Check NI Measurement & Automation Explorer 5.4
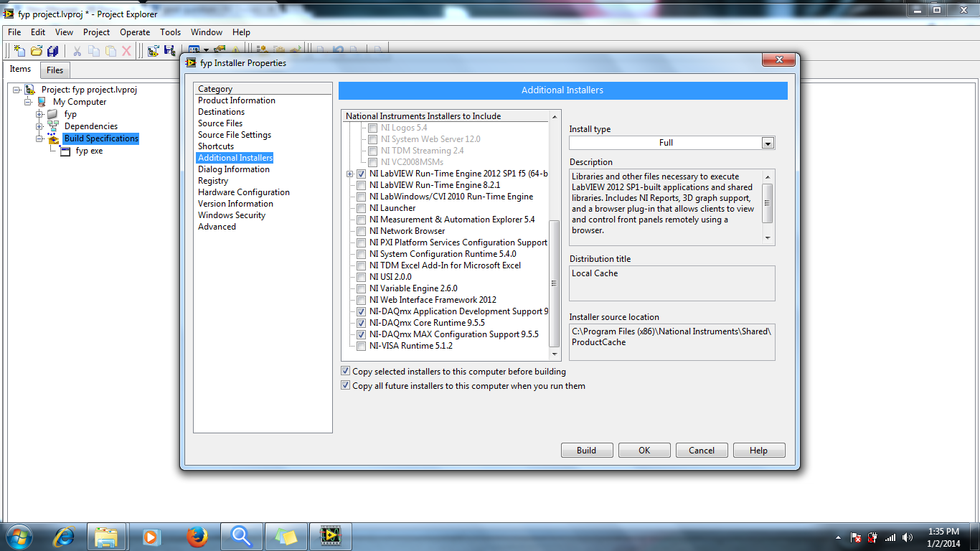The image size is (980, 551). [362, 220]
